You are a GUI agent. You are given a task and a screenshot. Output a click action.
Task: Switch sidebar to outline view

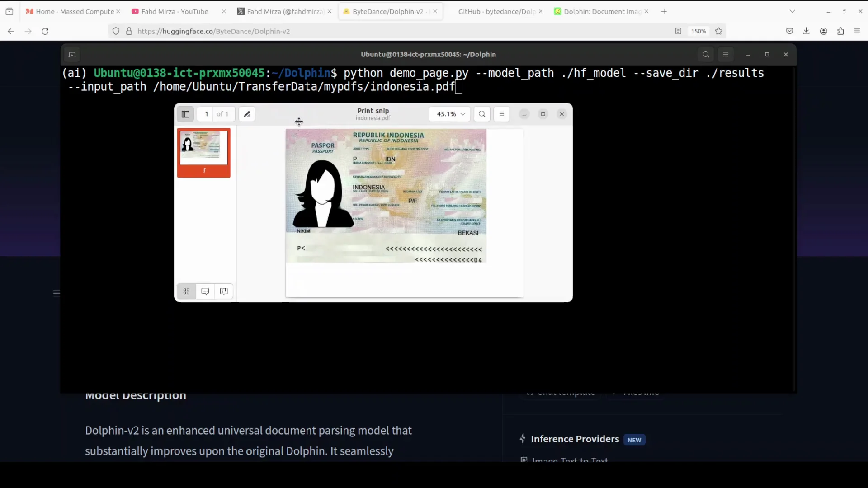223,291
